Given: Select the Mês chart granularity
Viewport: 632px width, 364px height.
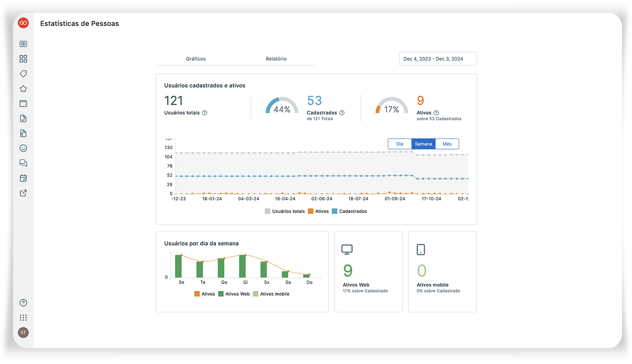Looking at the screenshot, I should point(447,144).
